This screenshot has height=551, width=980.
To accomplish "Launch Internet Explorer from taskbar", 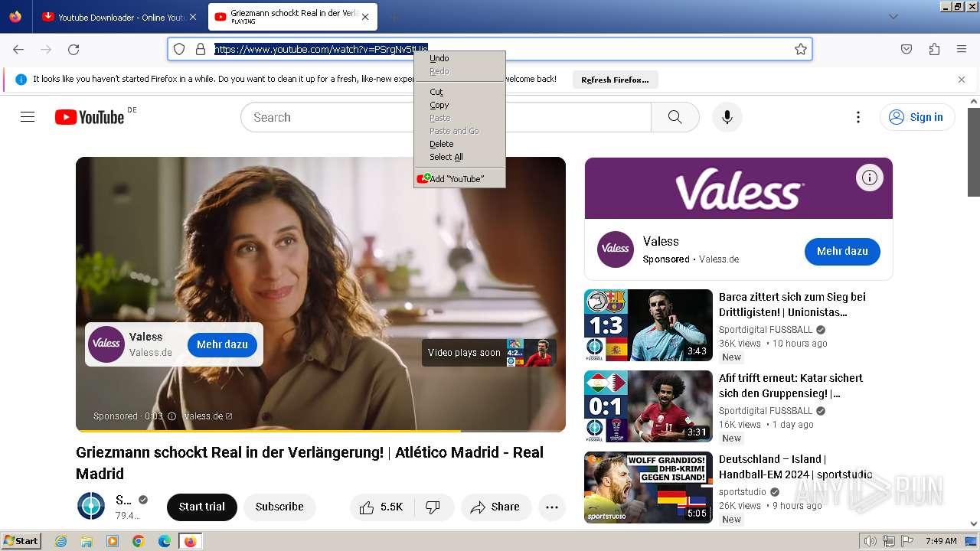I will coord(60,541).
